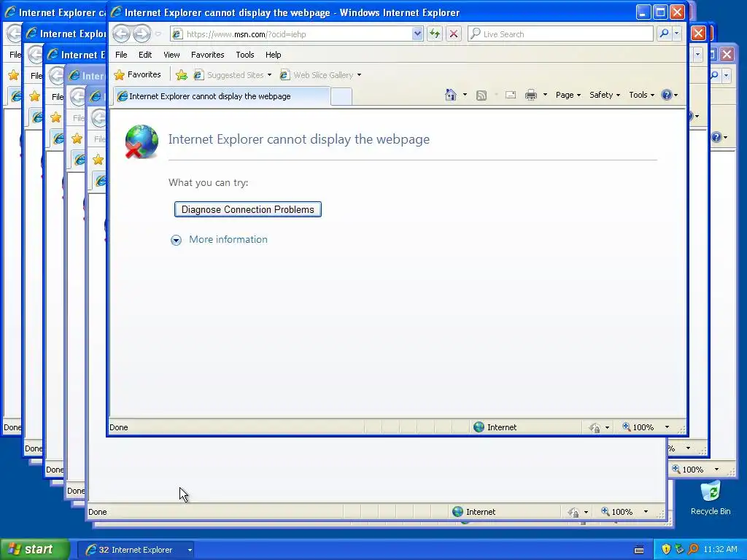The image size is (747, 560).
Task: Click the Add to Favorites Bar icon
Action: pyautogui.click(x=182, y=75)
